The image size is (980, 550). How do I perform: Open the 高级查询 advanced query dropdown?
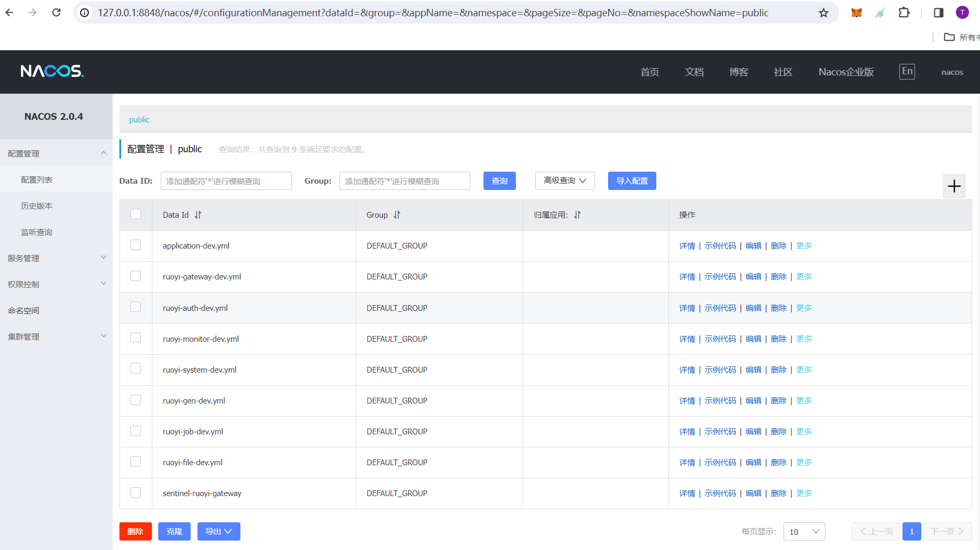(565, 181)
